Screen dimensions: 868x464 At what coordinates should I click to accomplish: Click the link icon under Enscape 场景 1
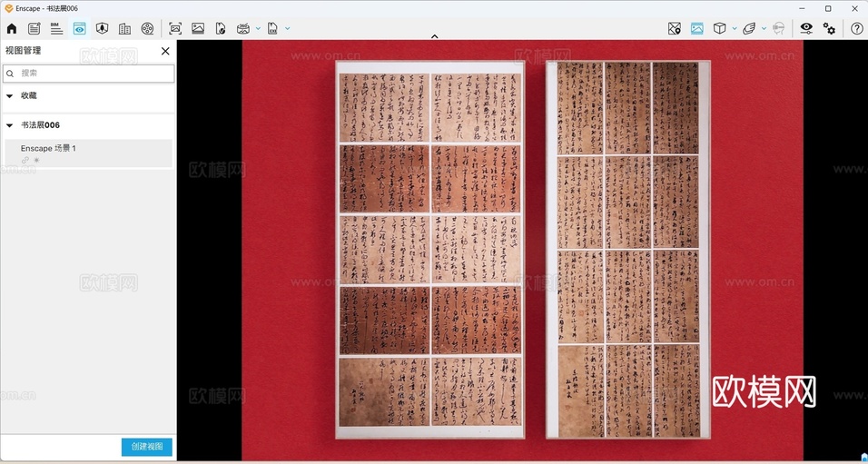25,160
